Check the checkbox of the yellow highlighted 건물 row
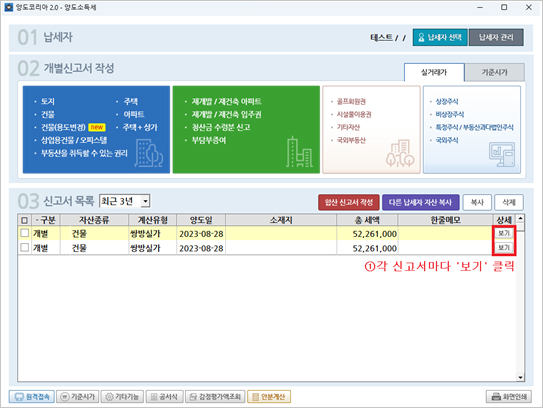Image resolution: width=543 pixels, height=408 pixels. pyautogui.click(x=24, y=233)
